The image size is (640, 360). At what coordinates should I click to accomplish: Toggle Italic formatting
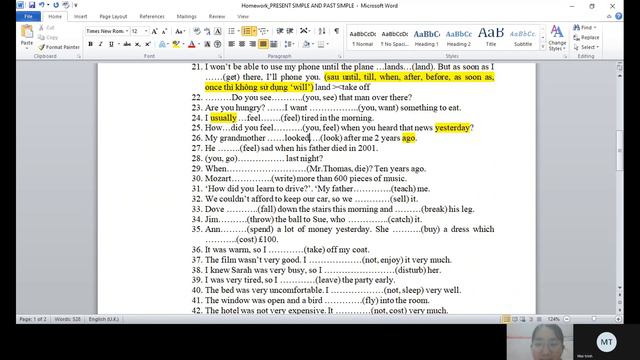coord(100,44)
